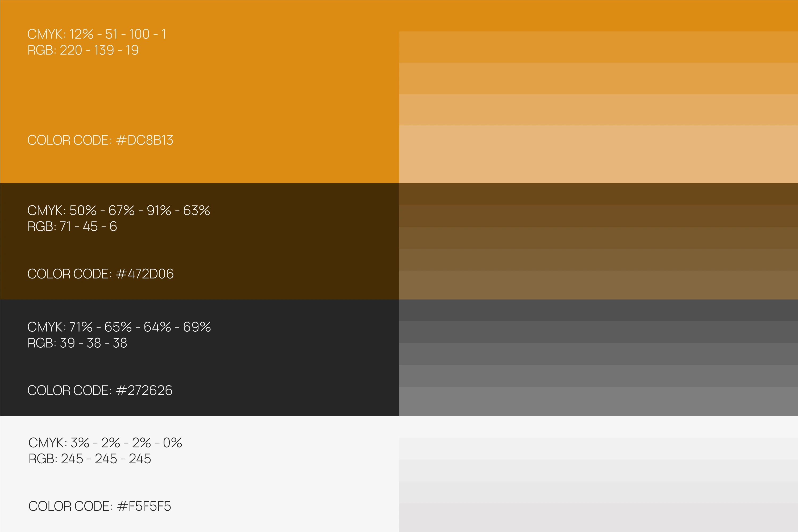Click the color code #DC8B13 text
The width and height of the screenshot is (798, 532).
100,140
